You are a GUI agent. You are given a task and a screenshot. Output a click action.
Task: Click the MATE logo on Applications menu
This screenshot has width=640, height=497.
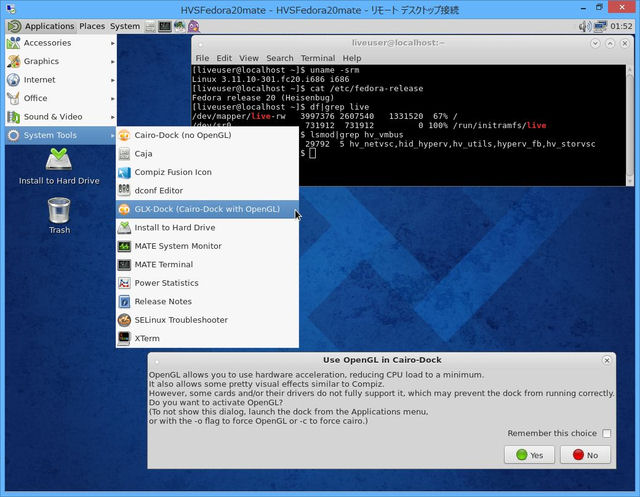(x=14, y=27)
